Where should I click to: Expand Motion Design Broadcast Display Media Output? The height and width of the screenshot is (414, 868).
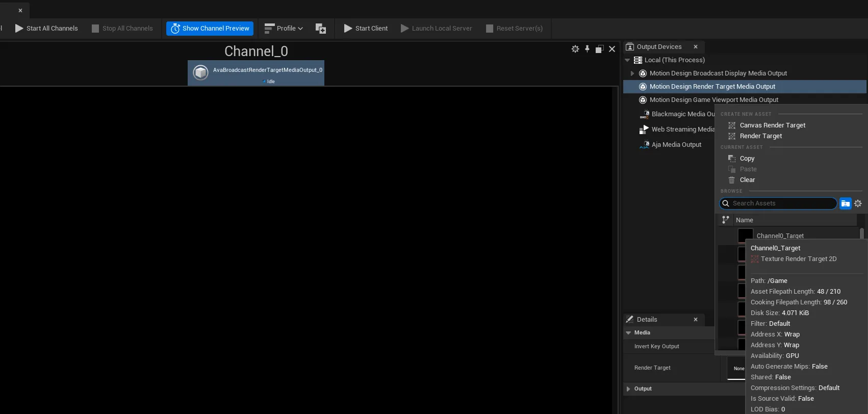pos(632,73)
